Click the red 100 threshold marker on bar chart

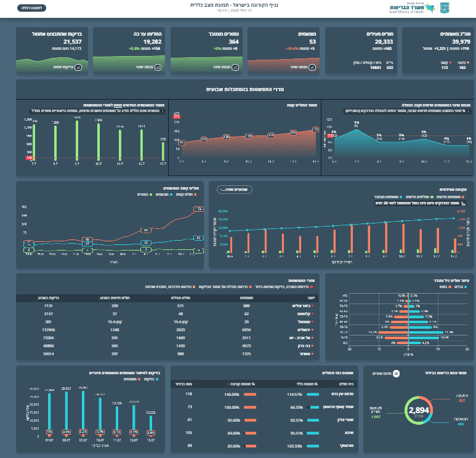pos(29,158)
